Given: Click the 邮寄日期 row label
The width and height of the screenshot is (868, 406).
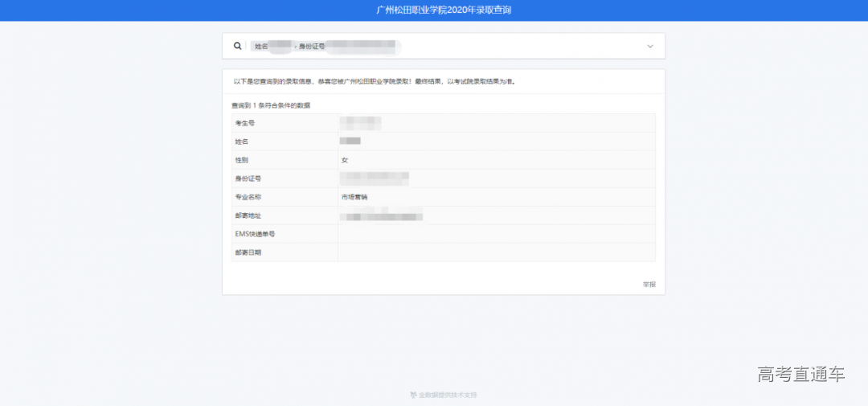Looking at the screenshot, I should (x=248, y=252).
